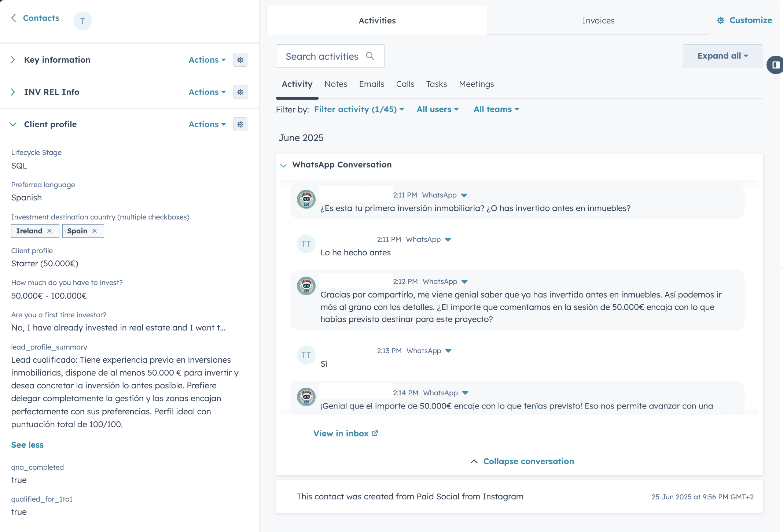Screen dimensions: 783x532
Task: Click the search icon in Search activities bar
Action: 371,56
